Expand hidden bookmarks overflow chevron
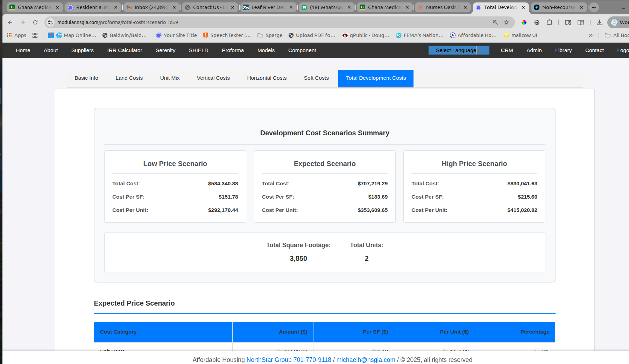Viewport: 629px width, 364px height. coord(591,35)
